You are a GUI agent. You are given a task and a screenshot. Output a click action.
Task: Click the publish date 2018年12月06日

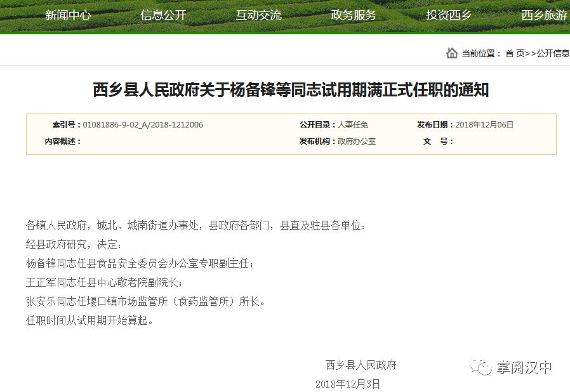tap(484, 125)
